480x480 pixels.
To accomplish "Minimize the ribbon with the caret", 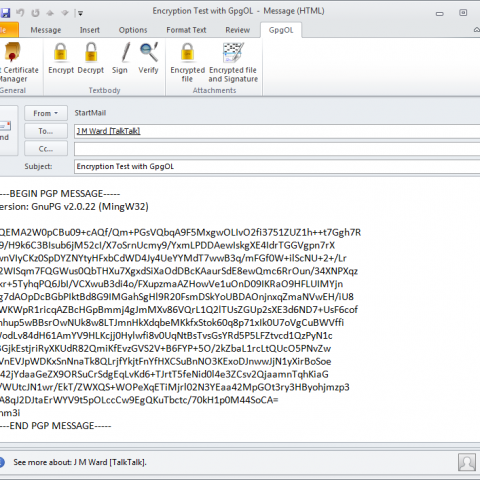I will pos(477,30).
